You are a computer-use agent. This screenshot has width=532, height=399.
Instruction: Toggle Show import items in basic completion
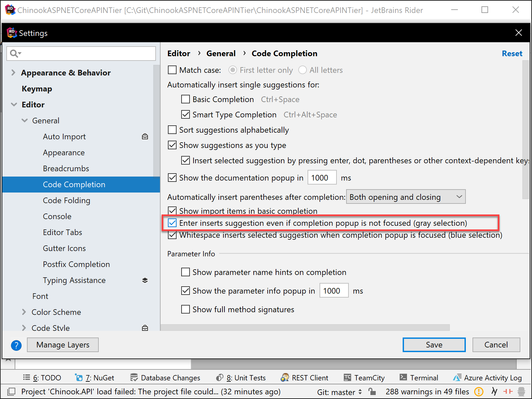172,211
